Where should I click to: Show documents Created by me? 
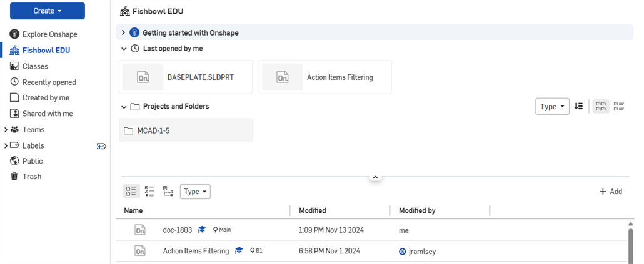[46, 98]
